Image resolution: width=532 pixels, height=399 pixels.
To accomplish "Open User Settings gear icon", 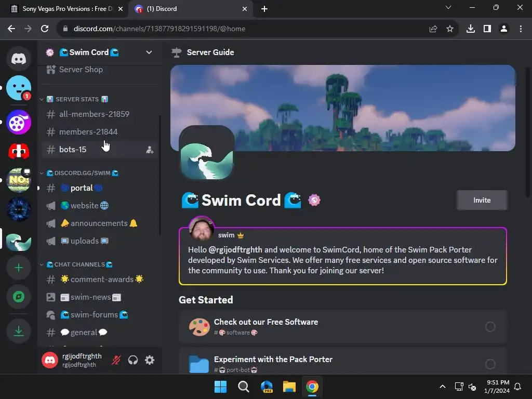I will coord(150,360).
